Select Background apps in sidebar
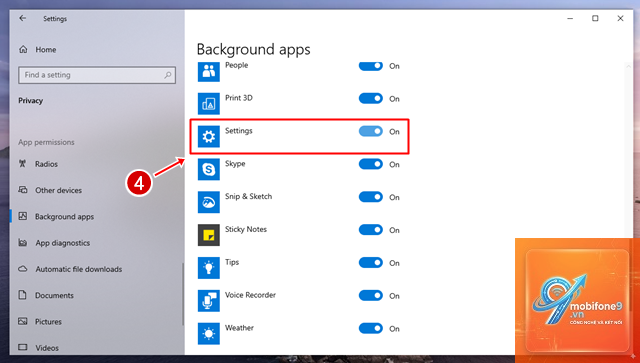Image resolution: width=640 pixels, height=363 pixels. [64, 216]
